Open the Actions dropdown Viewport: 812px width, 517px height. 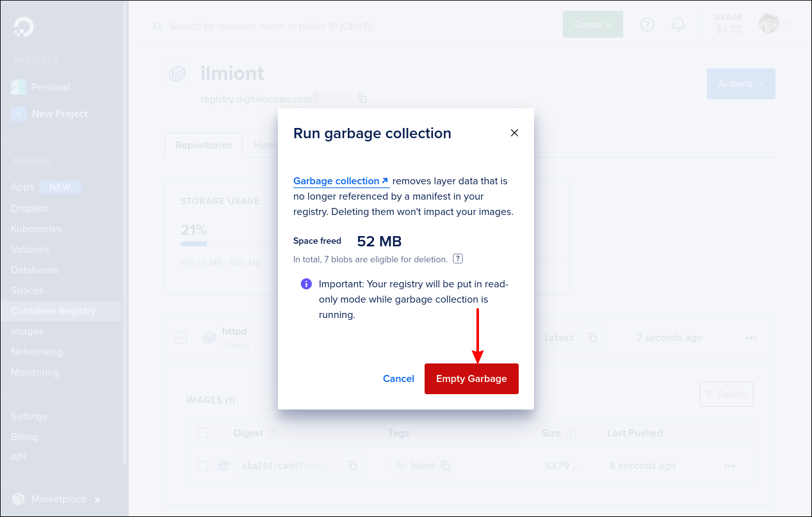tap(741, 84)
